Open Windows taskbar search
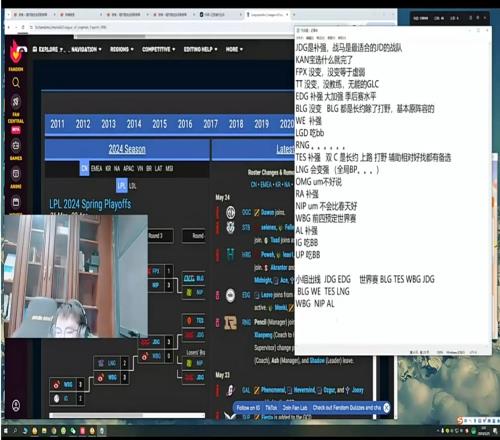 (15, 431)
